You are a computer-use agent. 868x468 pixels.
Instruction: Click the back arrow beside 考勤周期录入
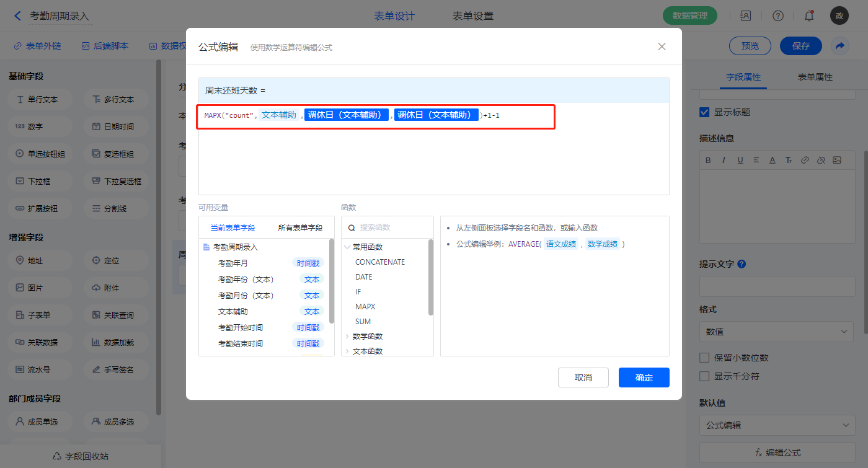(x=17, y=16)
